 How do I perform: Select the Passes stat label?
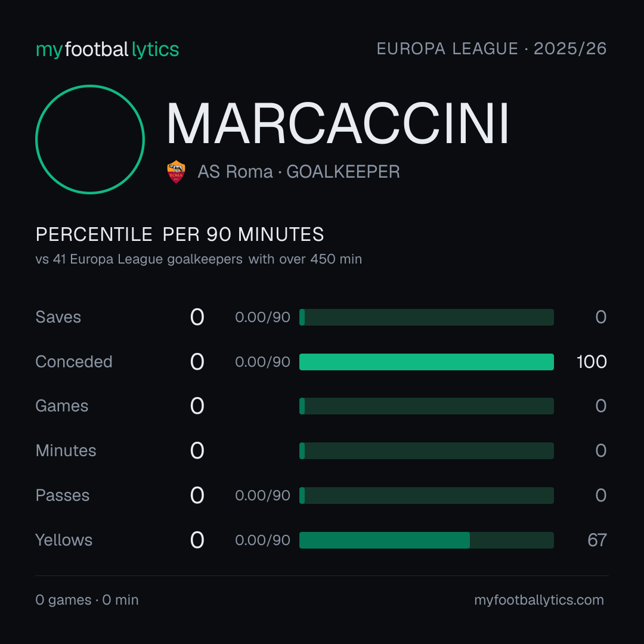[x=63, y=496]
